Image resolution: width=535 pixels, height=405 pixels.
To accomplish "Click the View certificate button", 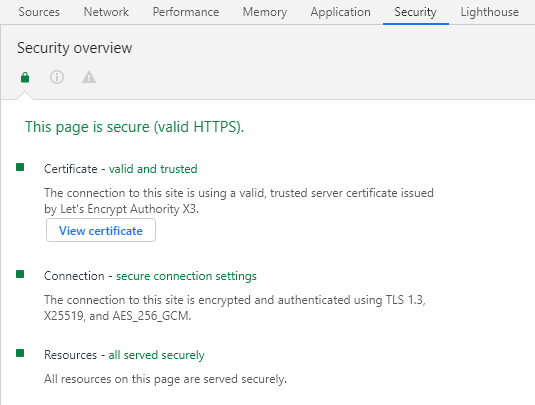I will tap(101, 230).
